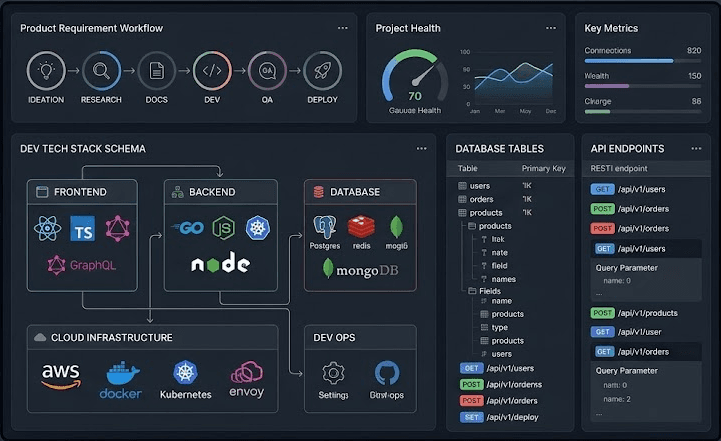Viewport: 721px width, 441px height.
Task: Click the RESTI endpoint header in API Endpoints
Action: [619, 168]
